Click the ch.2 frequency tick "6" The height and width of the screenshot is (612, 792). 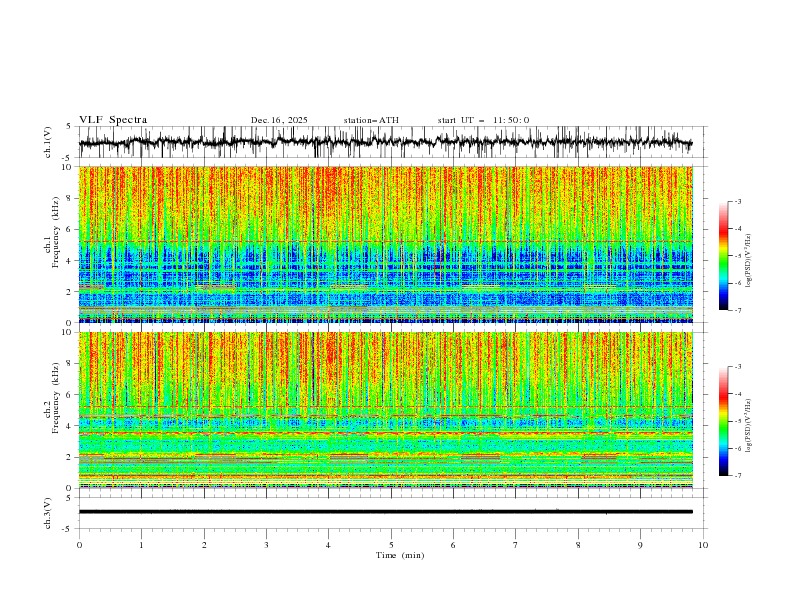(70, 395)
